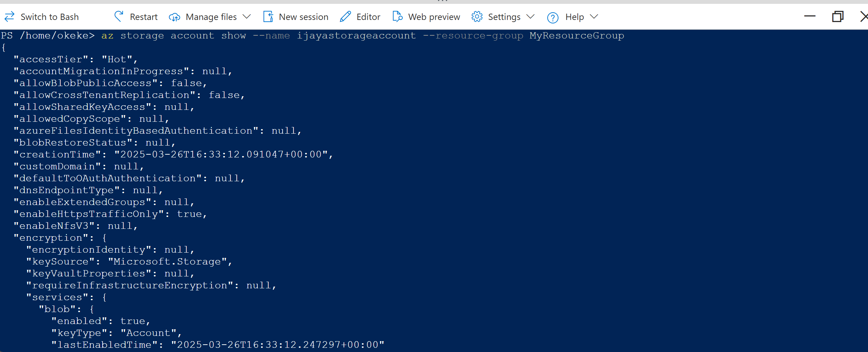Open the Editor pencil icon
Viewport: 868px width, 352px height.
pos(345,16)
